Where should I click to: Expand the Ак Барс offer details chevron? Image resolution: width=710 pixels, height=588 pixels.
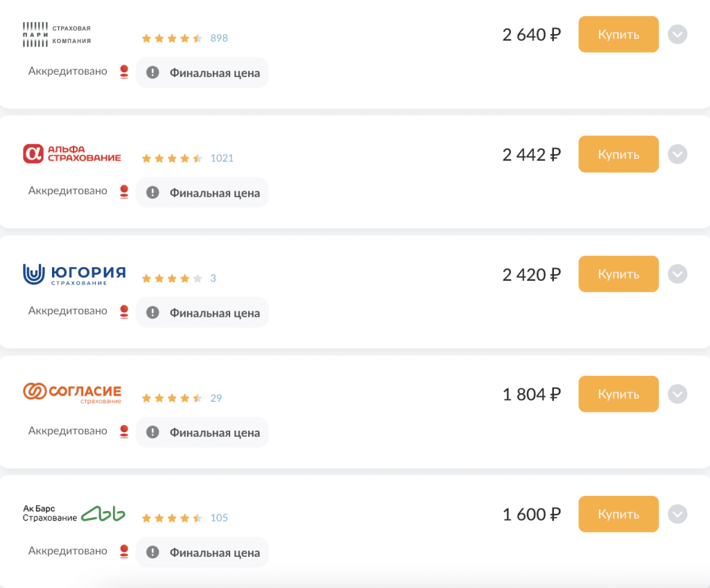[x=677, y=514]
